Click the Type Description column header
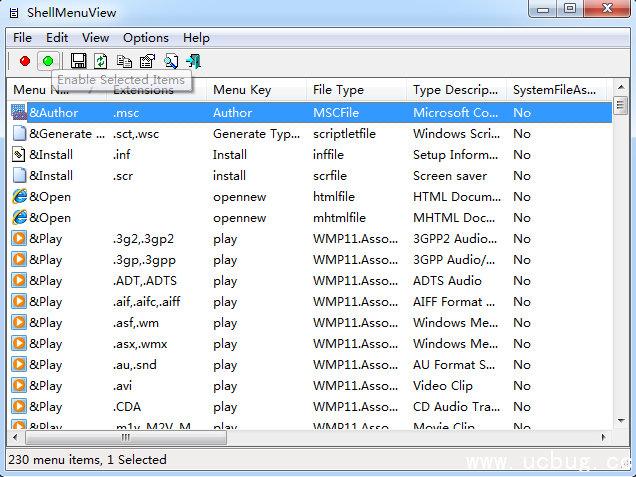The height and width of the screenshot is (477, 636). pos(455,90)
